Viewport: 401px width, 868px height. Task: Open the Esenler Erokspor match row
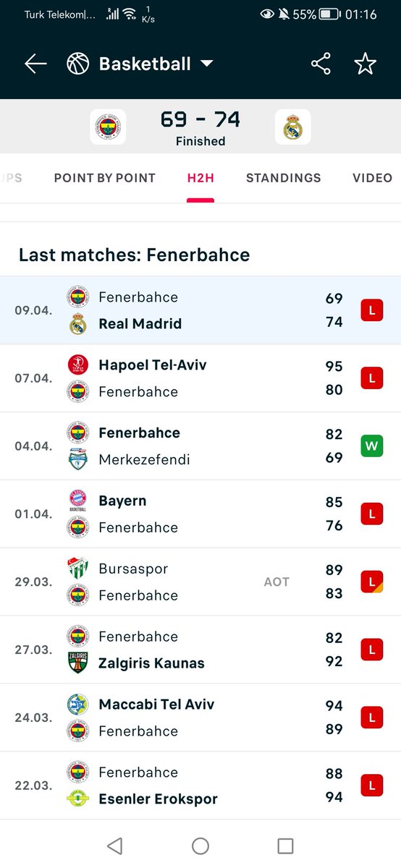200,786
